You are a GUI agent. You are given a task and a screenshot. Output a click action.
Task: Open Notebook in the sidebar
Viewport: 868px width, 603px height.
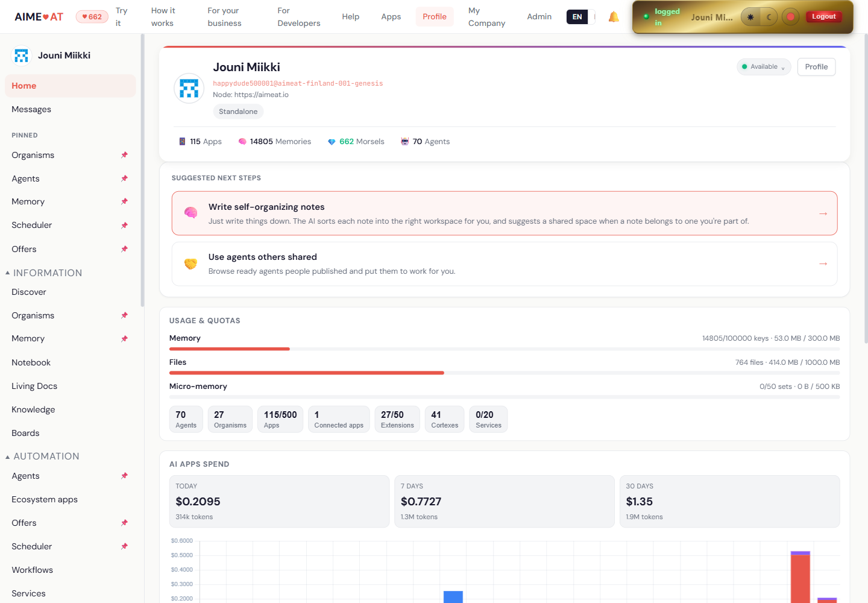pyautogui.click(x=70, y=362)
